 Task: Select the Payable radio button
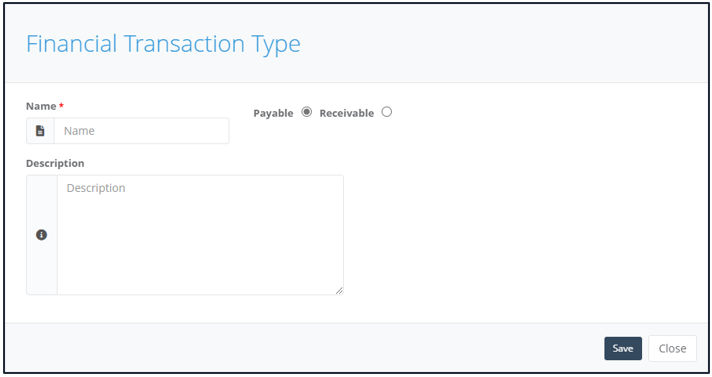coord(307,112)
